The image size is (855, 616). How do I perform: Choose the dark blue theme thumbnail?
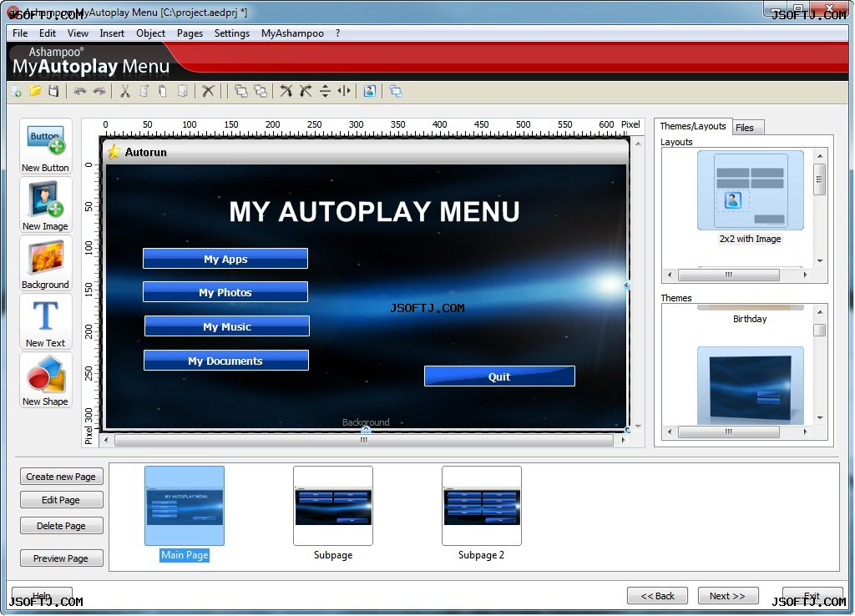[x=751, y=386]
